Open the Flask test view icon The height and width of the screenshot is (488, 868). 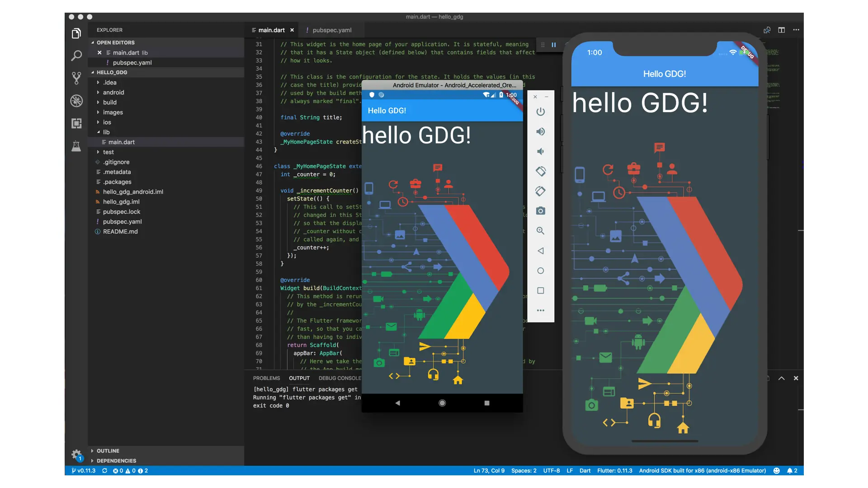pos(76,146)
